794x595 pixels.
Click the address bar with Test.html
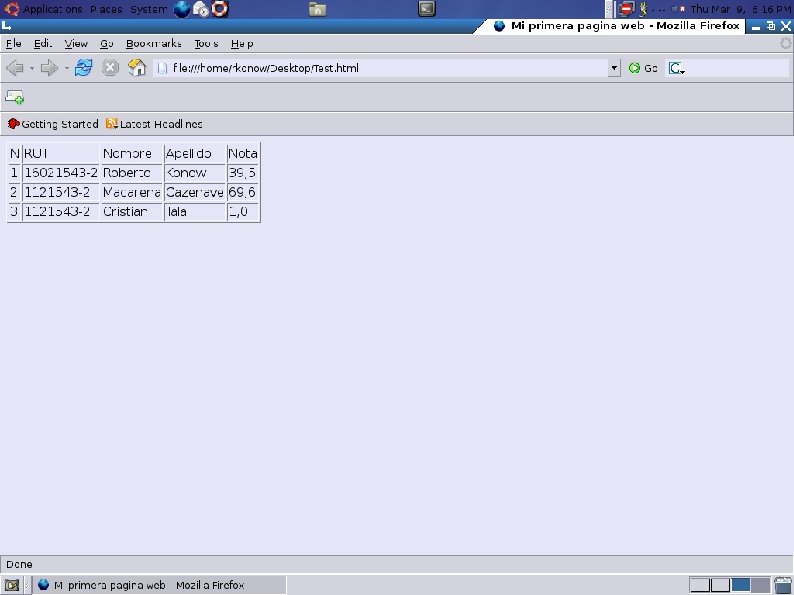tap(381, 68)
